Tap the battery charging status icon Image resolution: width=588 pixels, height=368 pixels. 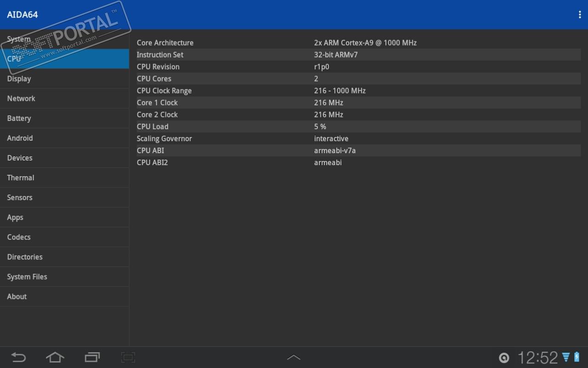click(577, 357)
